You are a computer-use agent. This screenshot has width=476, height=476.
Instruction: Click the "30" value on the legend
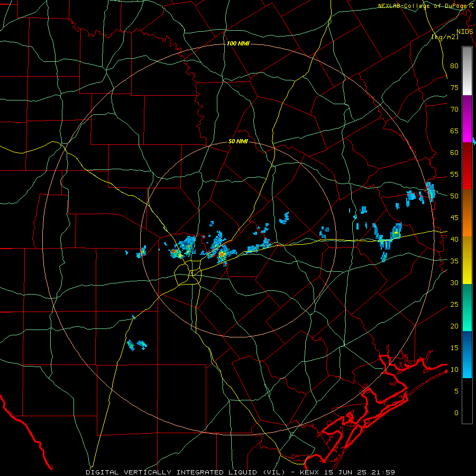(454, 282)
